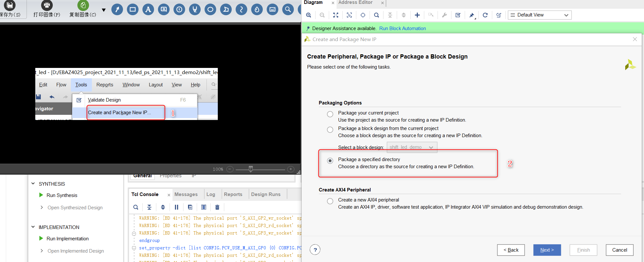
Task: Clear the Tcl Console with trash icon
Action: pos(217,207)
